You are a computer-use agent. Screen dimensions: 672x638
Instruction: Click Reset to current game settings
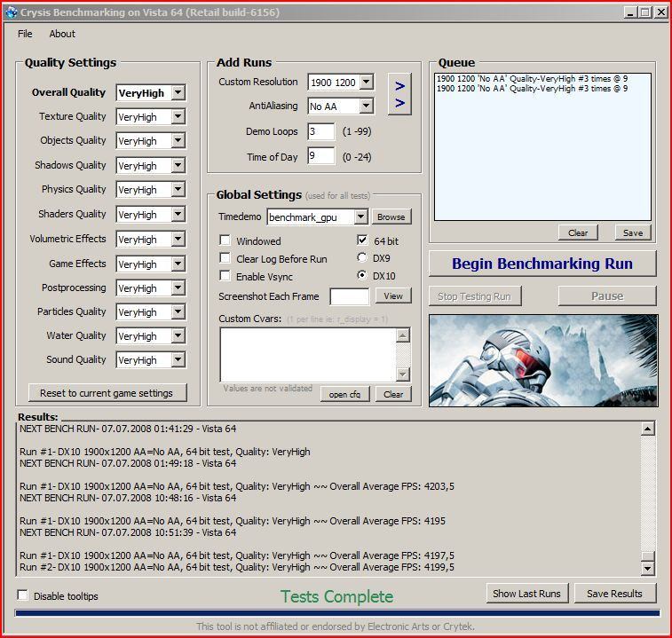pyautogui.click(x=107, y=392)
